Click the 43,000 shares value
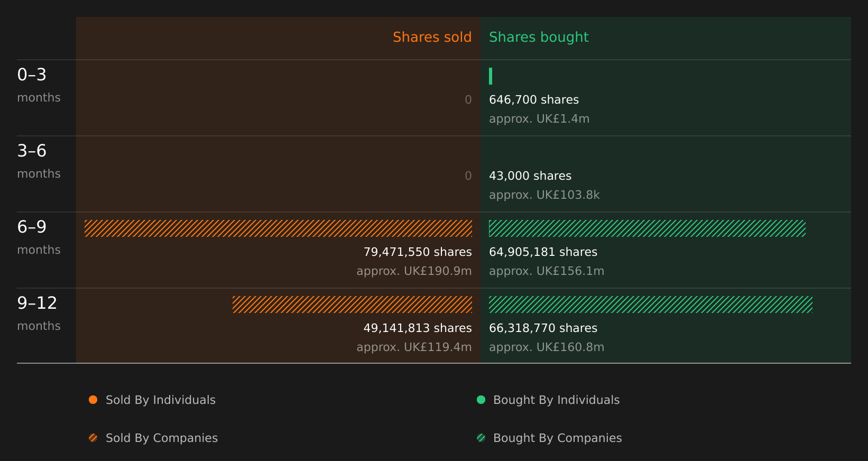Viewport: 868px width, 461px height. coord(530,176)
